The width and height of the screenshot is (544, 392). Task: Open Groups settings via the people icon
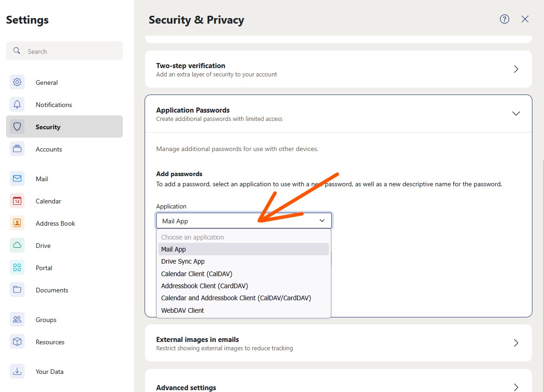coord(17,319)
